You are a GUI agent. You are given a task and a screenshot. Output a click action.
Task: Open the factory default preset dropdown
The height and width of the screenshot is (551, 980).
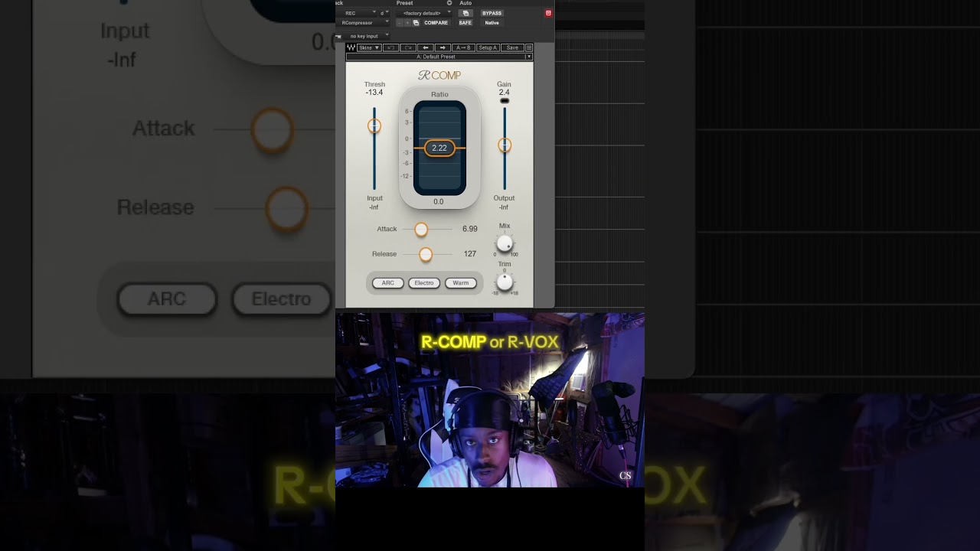point(423,13)
